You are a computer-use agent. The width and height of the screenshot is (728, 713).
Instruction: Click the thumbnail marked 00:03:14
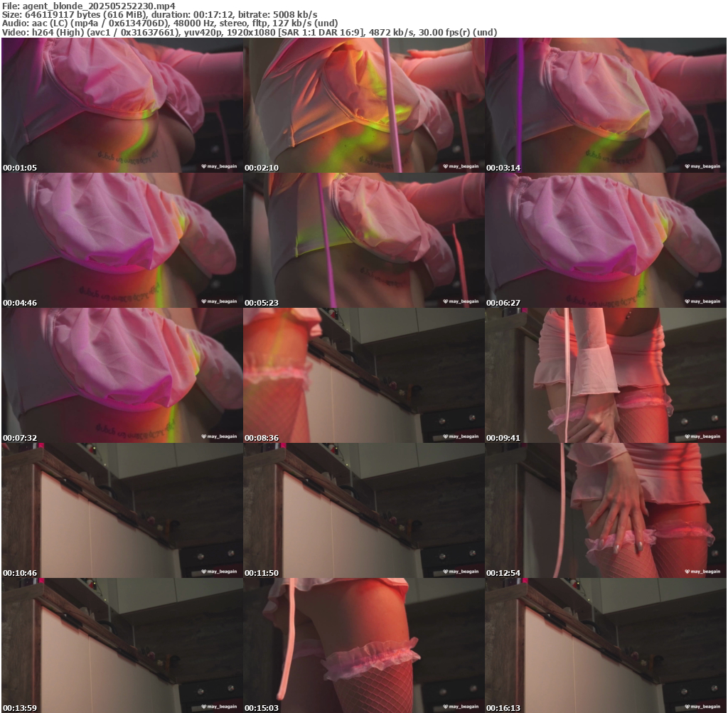(606, 105)
